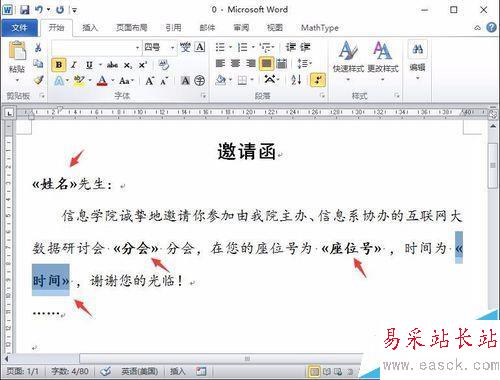Image resolution: width=500 pixels, height=380 pixels.
Task: Open the 编辑 find tools
Action: (x=417, y=61)
